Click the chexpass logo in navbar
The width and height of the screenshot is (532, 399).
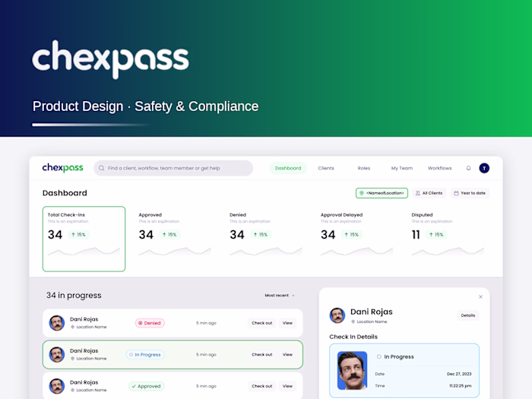coord(63,168)
